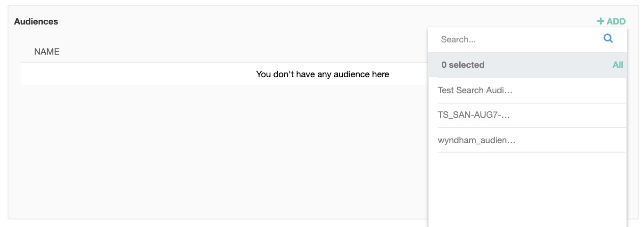Click the Audiences section title

[36, 22]
